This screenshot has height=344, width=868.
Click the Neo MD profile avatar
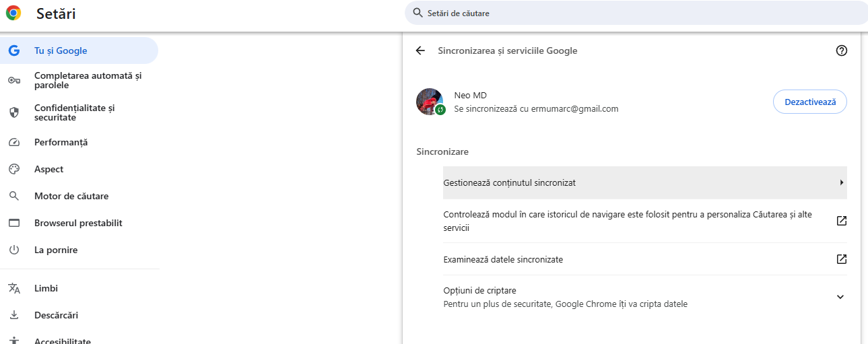coord(430,102)
